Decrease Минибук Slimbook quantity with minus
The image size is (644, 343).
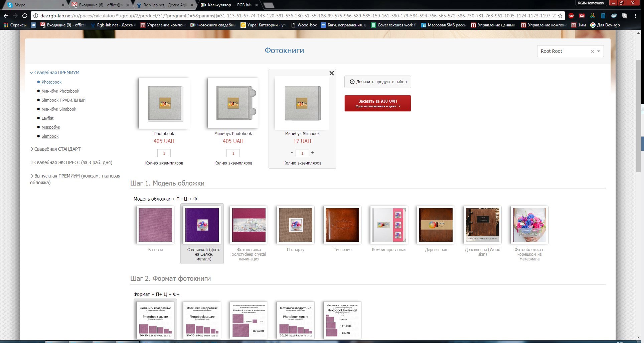292,153
